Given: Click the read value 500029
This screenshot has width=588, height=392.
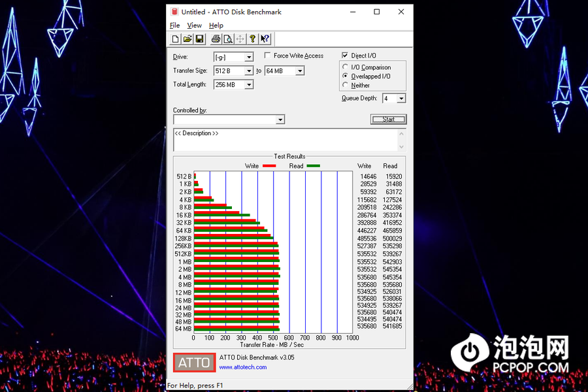Looking at the screenshot, I should [x=392, y=238].
